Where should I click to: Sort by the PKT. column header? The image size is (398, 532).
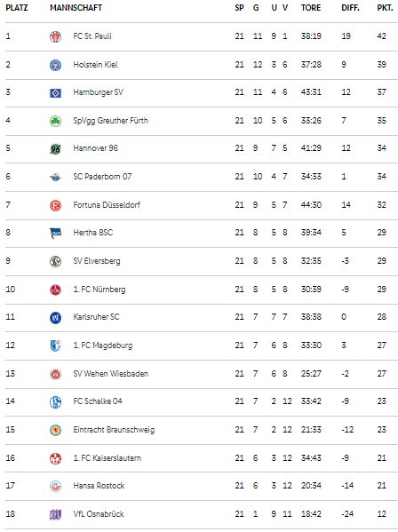(x=385, y=7)
